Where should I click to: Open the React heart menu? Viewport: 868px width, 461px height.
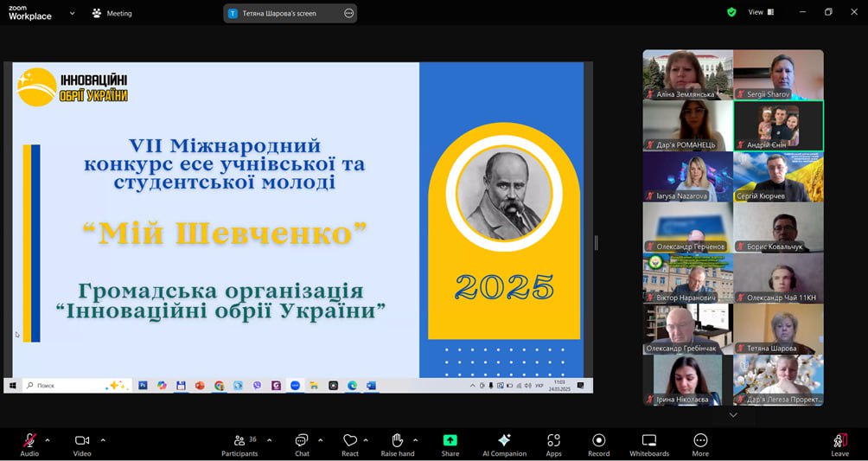[350, 445]
